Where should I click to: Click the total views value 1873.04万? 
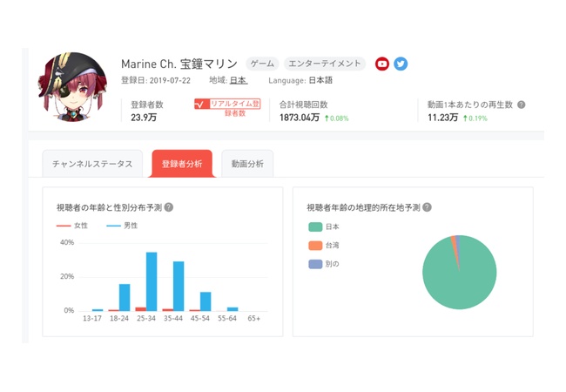click(x=300, y=118)
